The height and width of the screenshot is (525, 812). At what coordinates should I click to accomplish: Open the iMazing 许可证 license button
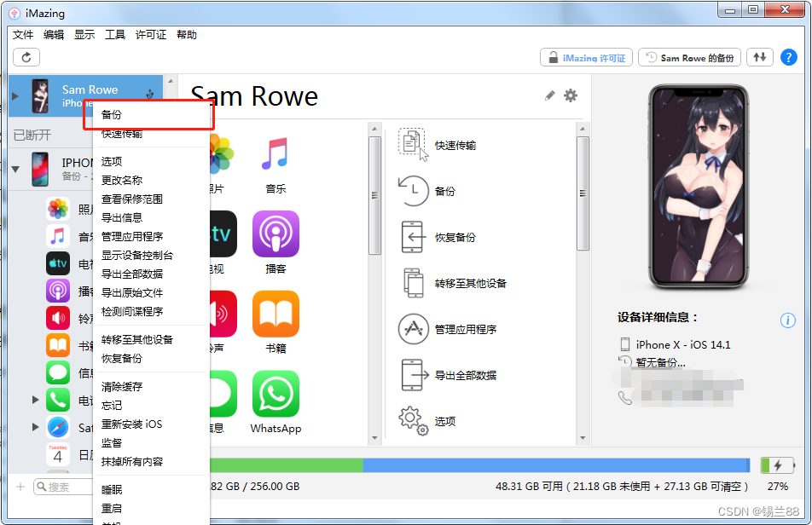click(x=586, y=57)
